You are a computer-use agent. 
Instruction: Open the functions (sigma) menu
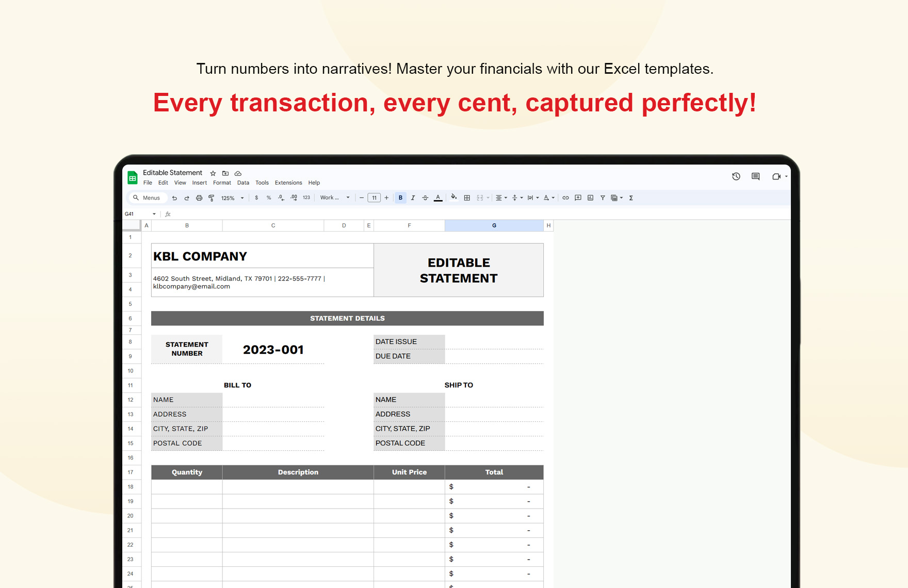point(631,198)
